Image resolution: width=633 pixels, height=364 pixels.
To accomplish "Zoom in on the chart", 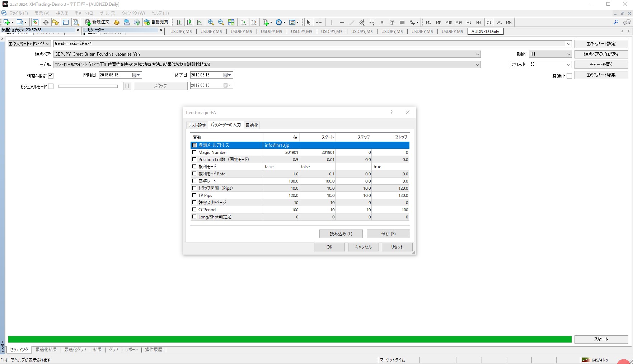I will tap(211, 22).
